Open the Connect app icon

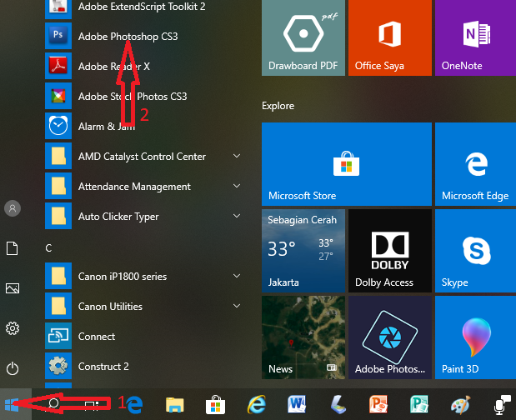(x=58, y=336)
